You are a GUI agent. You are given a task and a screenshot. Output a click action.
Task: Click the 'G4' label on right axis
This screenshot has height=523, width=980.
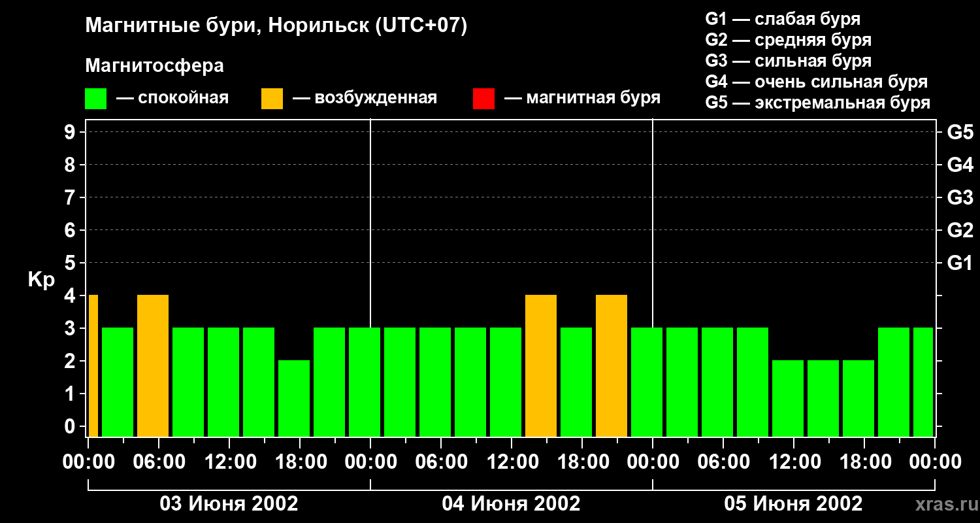960,165
